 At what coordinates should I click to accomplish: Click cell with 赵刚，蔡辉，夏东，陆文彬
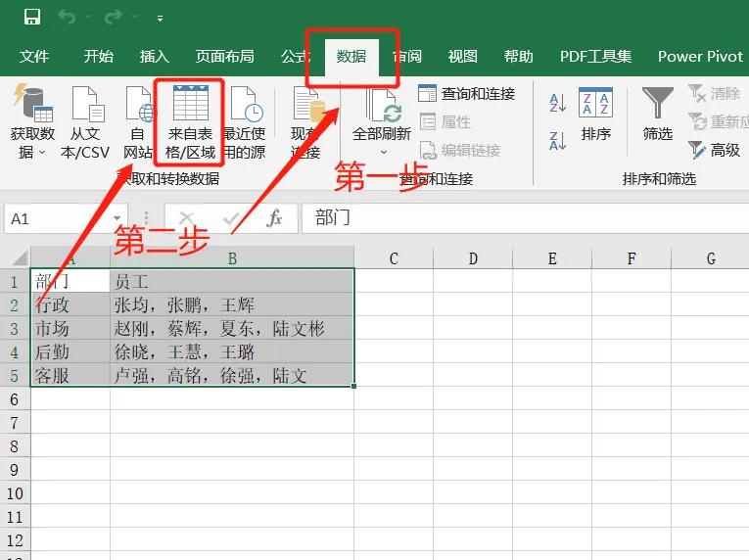(x=232, y=328)
